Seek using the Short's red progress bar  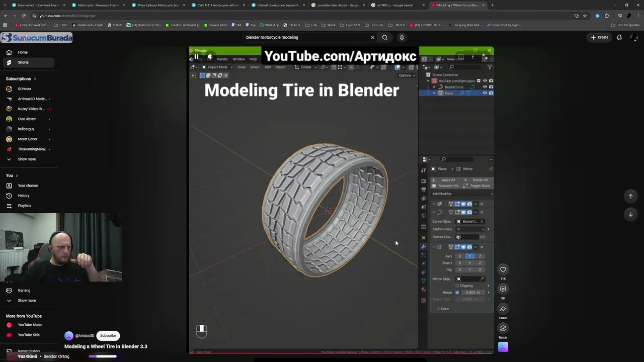[x=341, y=352]
